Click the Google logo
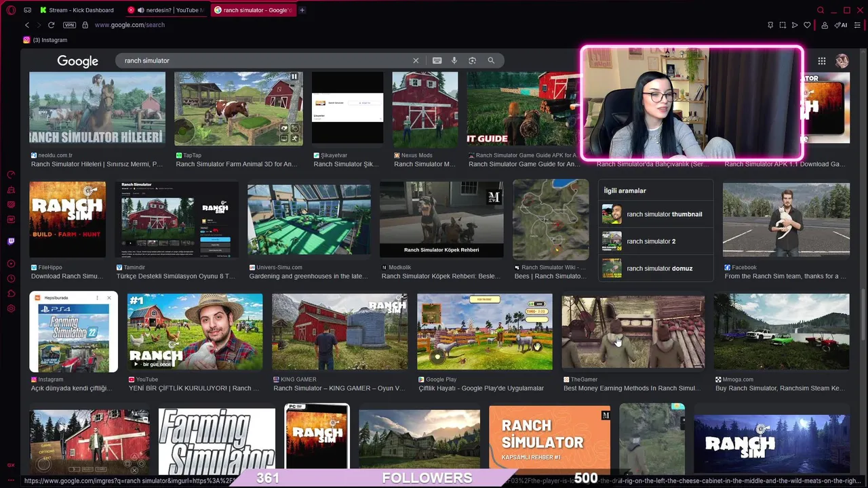 click(x=77, y=61)
